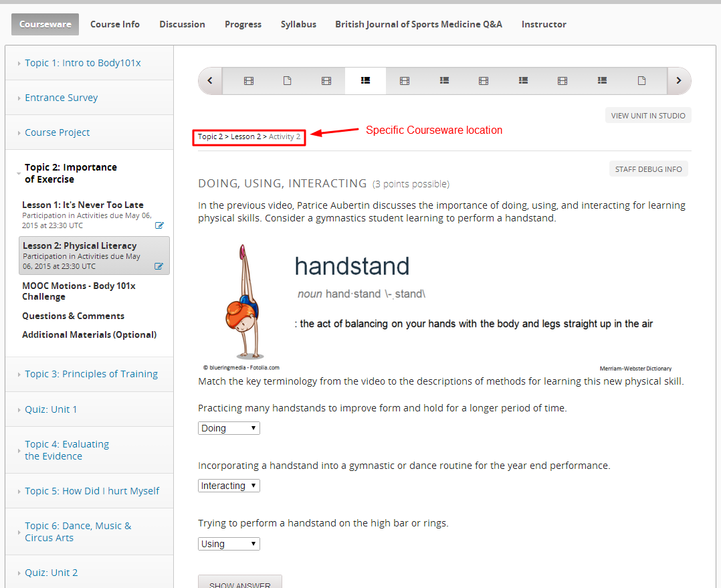Open the Instructor tab
Viewport: 721px width, 588px height.
pos(544,24)
